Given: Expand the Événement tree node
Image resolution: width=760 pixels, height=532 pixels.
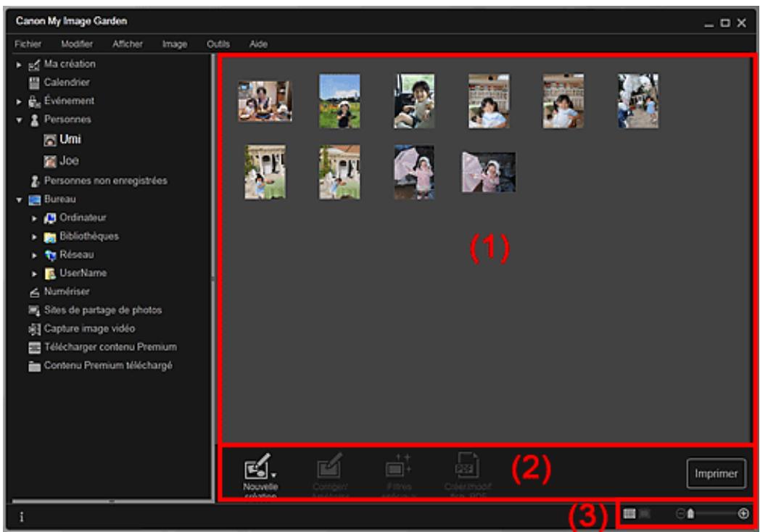Looking at the screenshot, I should (19, 100).
